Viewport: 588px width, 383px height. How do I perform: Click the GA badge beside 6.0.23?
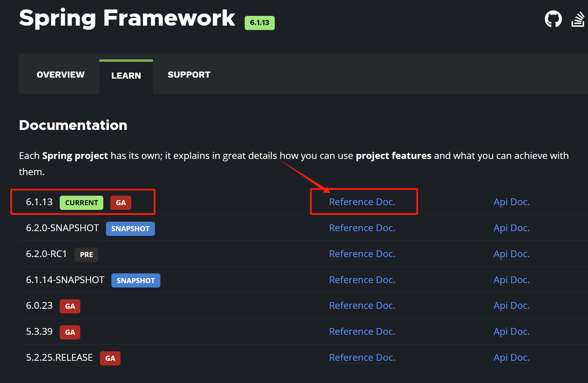tap(70, 306)
